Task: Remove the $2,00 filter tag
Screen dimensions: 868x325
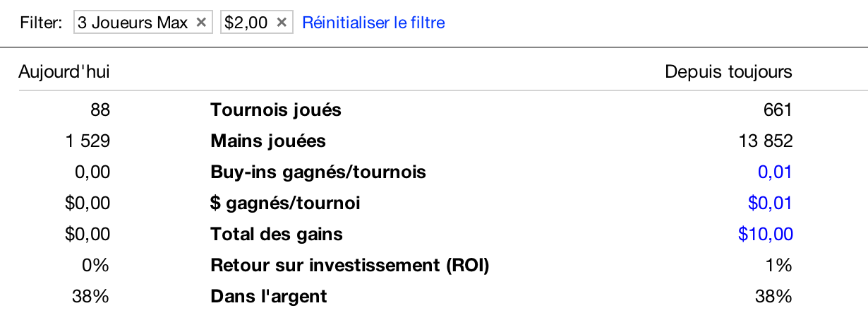Action: click(282, 23)
